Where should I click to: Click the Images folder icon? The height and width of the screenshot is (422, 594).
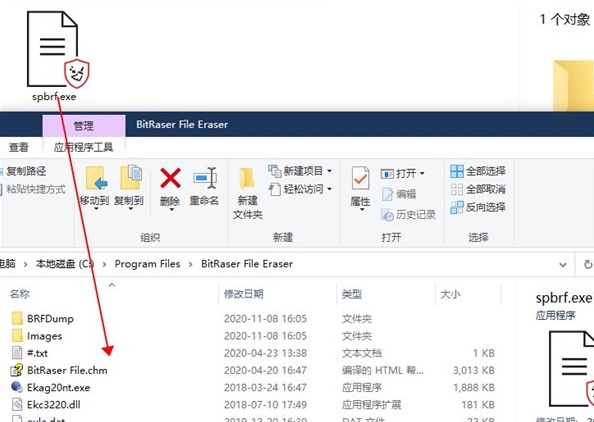pyautogui.click(x=17, y=336)
